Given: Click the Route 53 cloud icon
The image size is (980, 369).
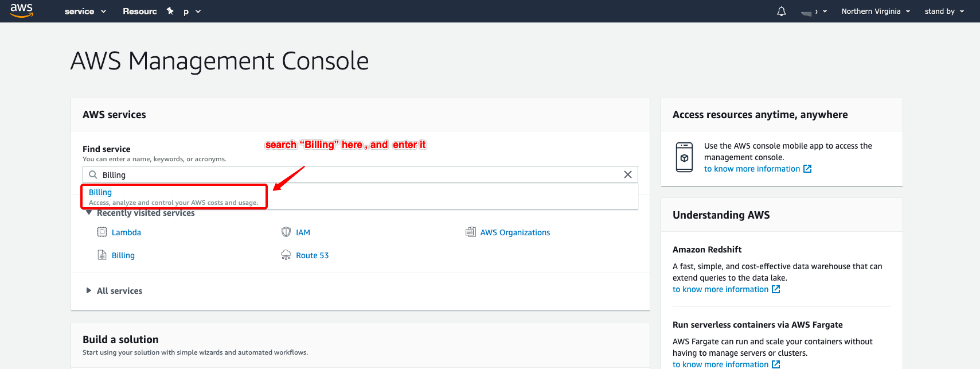Looking at the screenshot, I should click(286, 255).
